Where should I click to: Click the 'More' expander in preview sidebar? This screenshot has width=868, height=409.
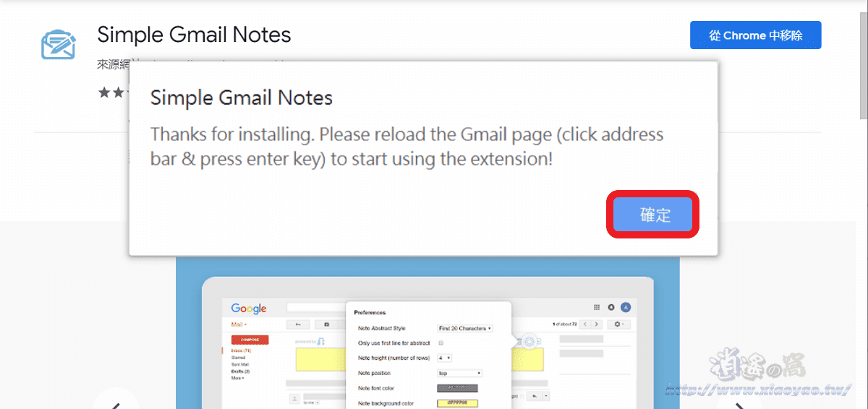pos(238,378)
